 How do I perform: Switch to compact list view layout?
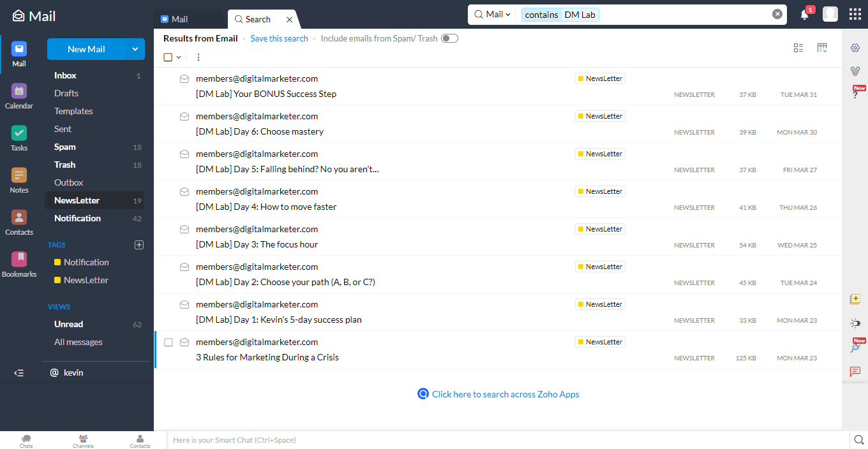pos(798,47)
